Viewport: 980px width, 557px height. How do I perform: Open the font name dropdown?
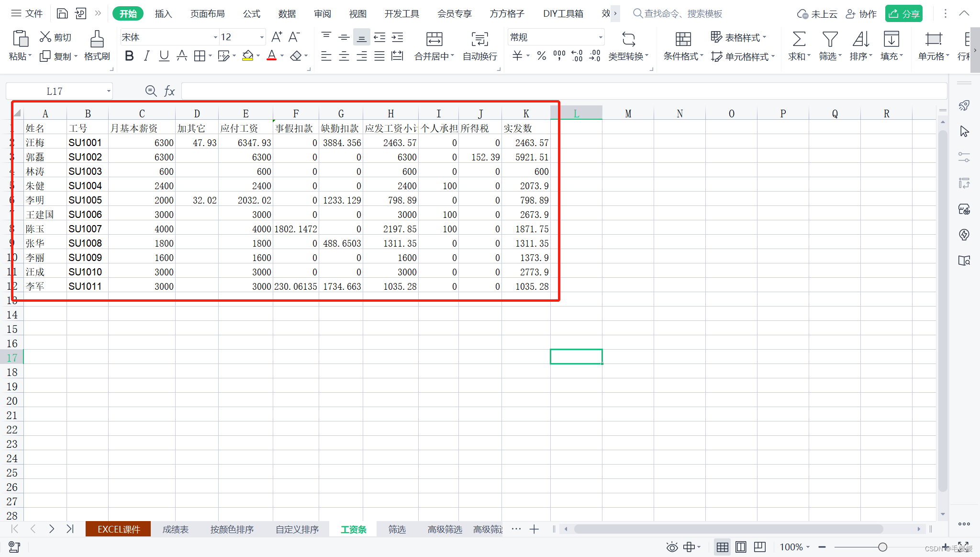click(215, 37)
